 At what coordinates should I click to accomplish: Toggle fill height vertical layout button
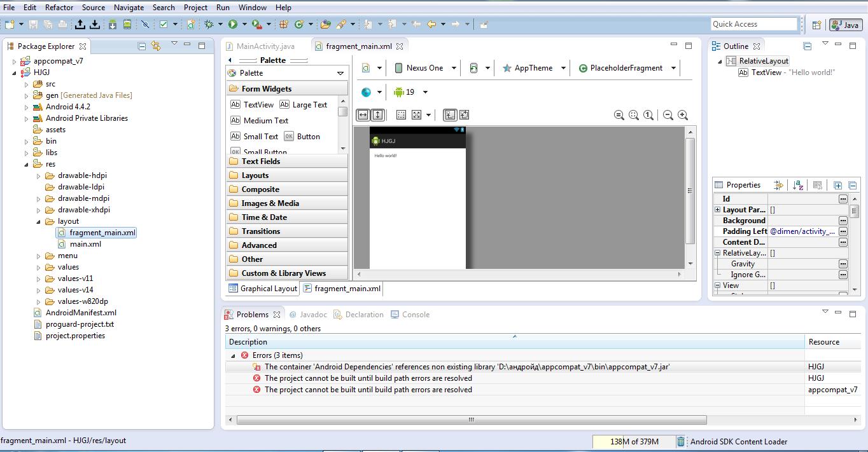[377, 115]
